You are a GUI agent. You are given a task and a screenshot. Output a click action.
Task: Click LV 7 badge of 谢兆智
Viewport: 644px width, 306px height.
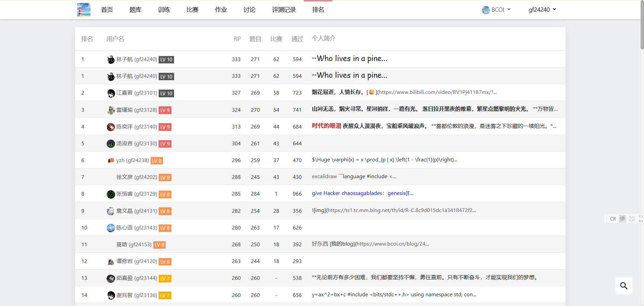[165, 295]
